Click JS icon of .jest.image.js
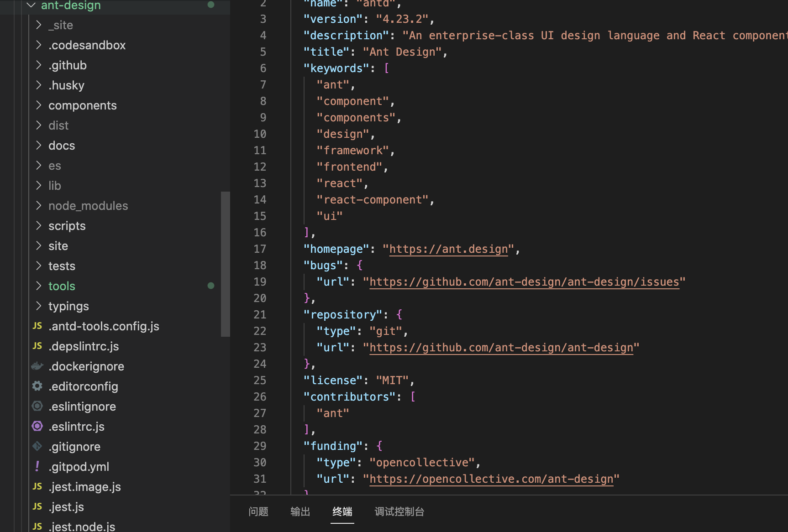This screenshot has width=788, height=532. coord(37,486)
